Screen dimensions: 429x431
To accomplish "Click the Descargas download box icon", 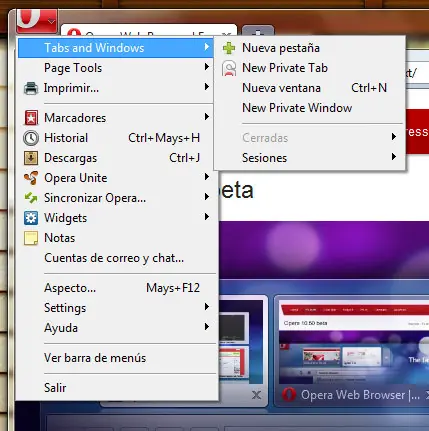I will click(x=31, y=158).
